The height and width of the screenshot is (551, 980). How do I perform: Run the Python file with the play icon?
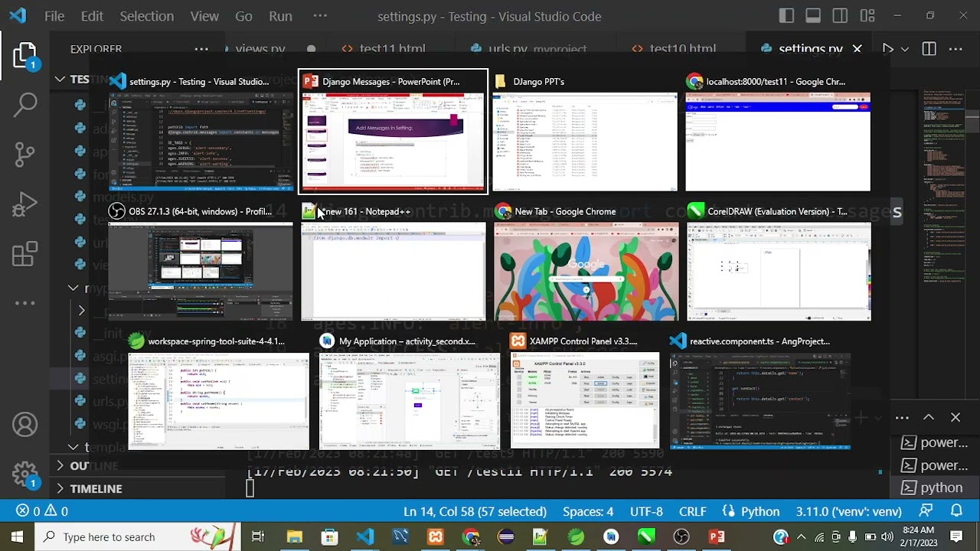coord(887,49)
